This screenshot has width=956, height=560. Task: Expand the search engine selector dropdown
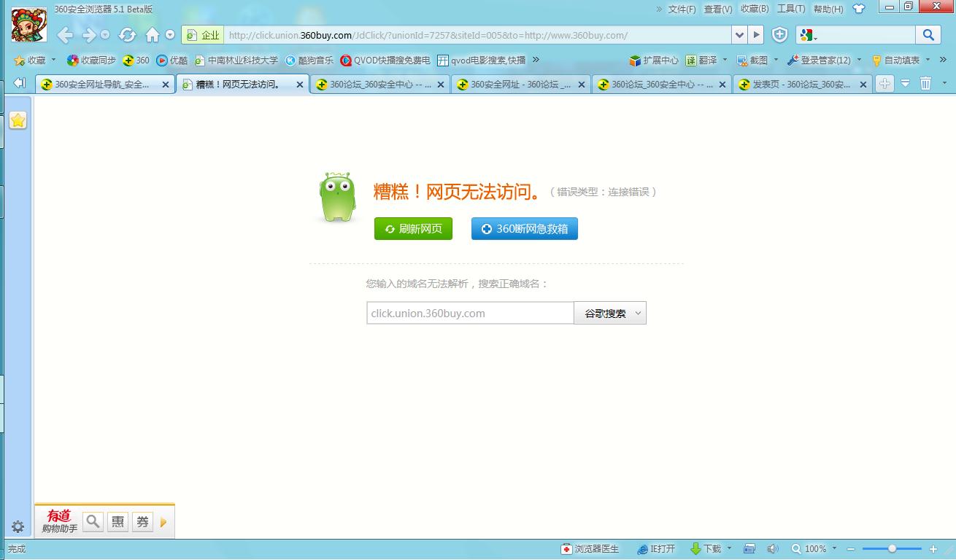(816, 36)
